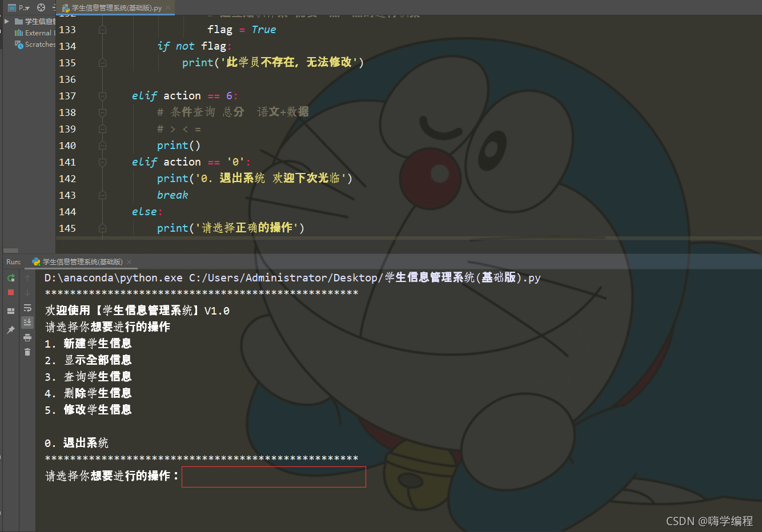Toggle fold marker at line 140 print()
The height and width of the screenshot is (532, 762).
[x=102, y=146]
